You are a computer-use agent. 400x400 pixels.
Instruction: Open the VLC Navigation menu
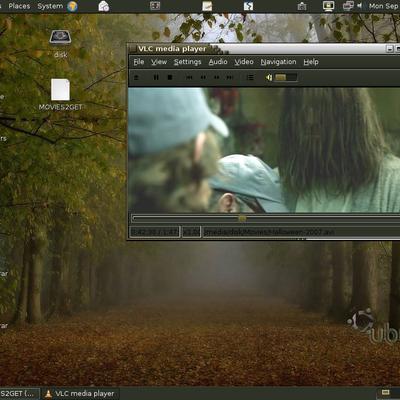tap(278, 62)
